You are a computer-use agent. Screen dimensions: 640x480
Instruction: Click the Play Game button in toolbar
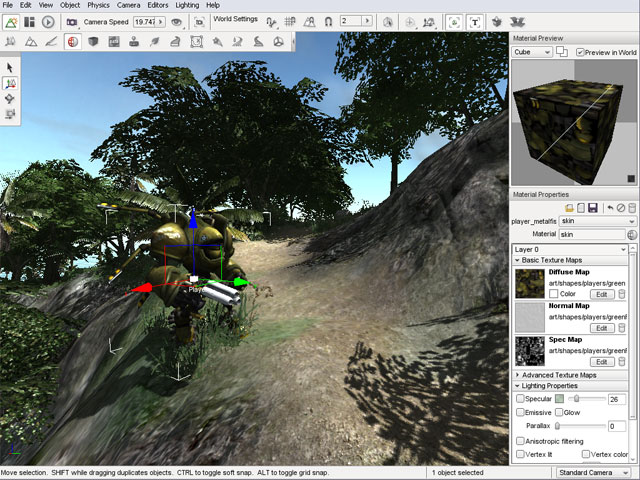point(48,21)
